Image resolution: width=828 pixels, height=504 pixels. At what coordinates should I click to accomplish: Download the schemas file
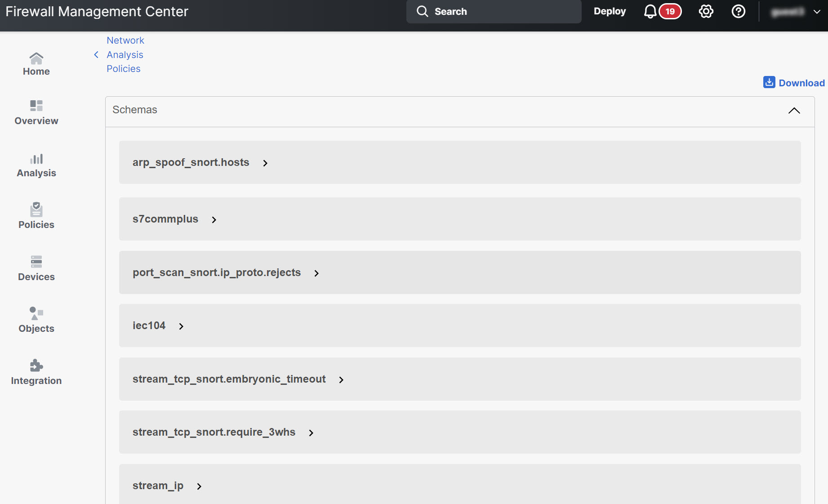[794, 83]
